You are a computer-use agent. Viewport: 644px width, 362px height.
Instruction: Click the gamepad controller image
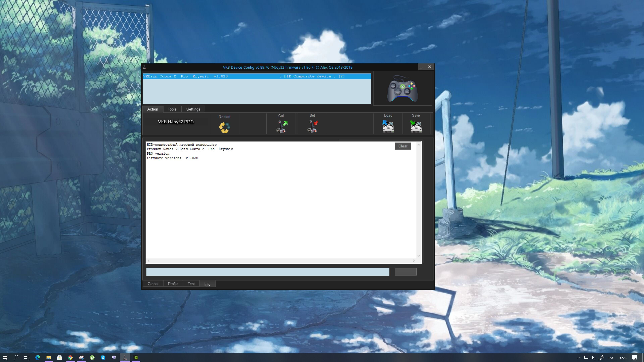point(402,89)
